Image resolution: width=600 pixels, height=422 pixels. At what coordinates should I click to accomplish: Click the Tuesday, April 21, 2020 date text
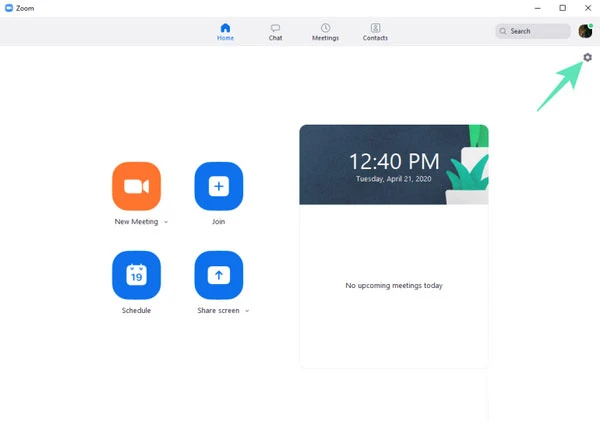(x=394, y=178)
